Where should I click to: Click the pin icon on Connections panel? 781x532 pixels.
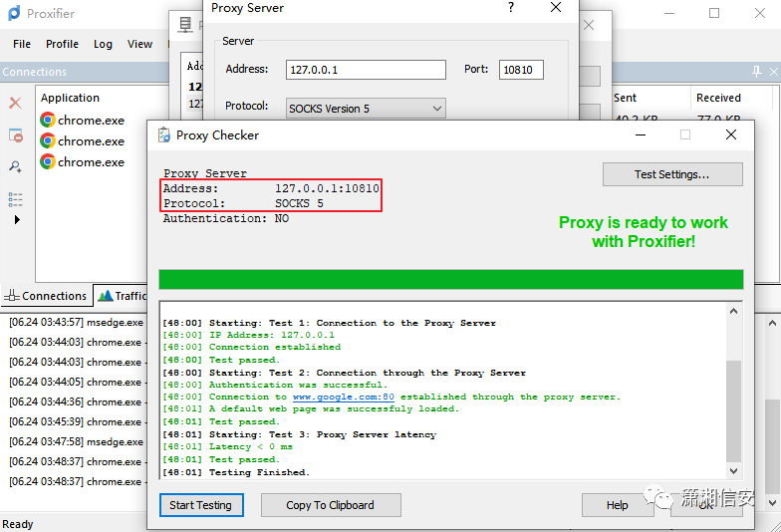(757, 72)
